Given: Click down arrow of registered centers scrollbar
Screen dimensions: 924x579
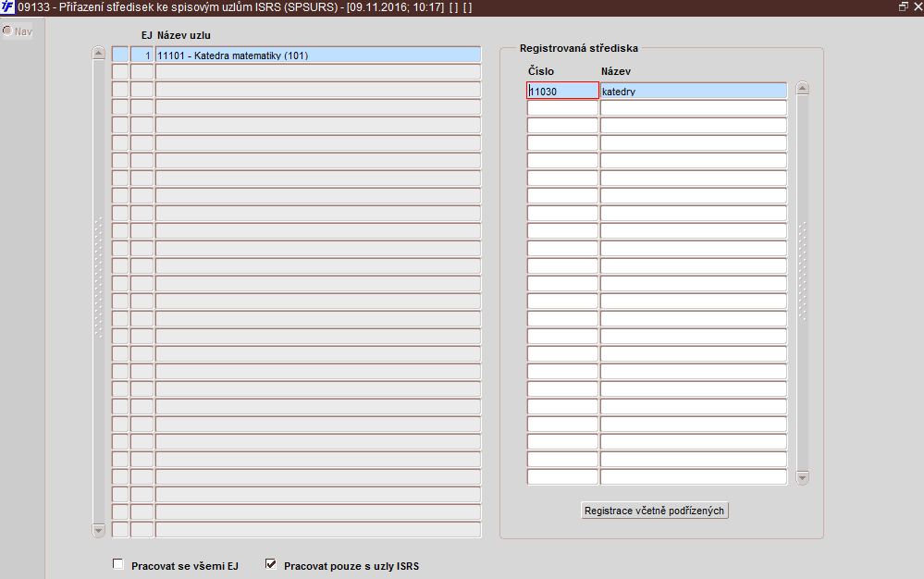Looking at the screenshot, I should pos(802,477).
